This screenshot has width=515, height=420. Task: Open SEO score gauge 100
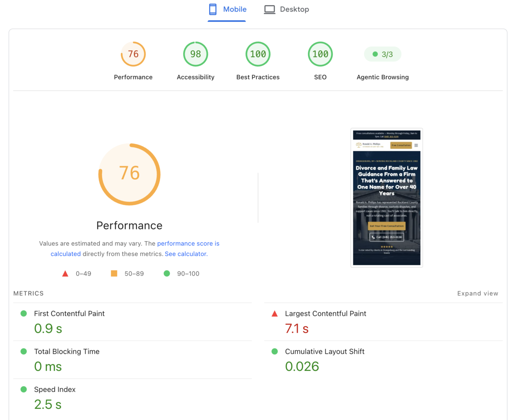coord(320,54)
